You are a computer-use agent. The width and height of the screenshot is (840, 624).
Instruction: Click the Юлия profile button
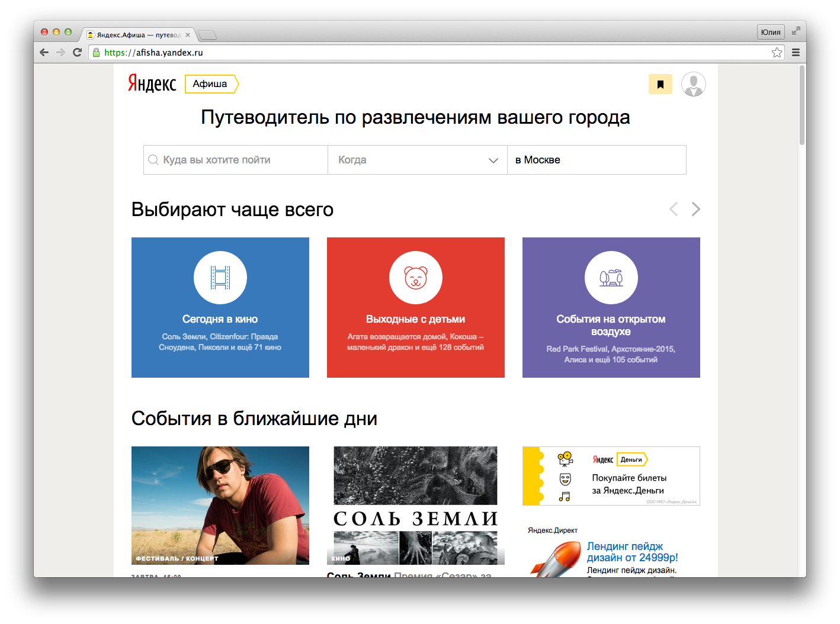point(771,32)
